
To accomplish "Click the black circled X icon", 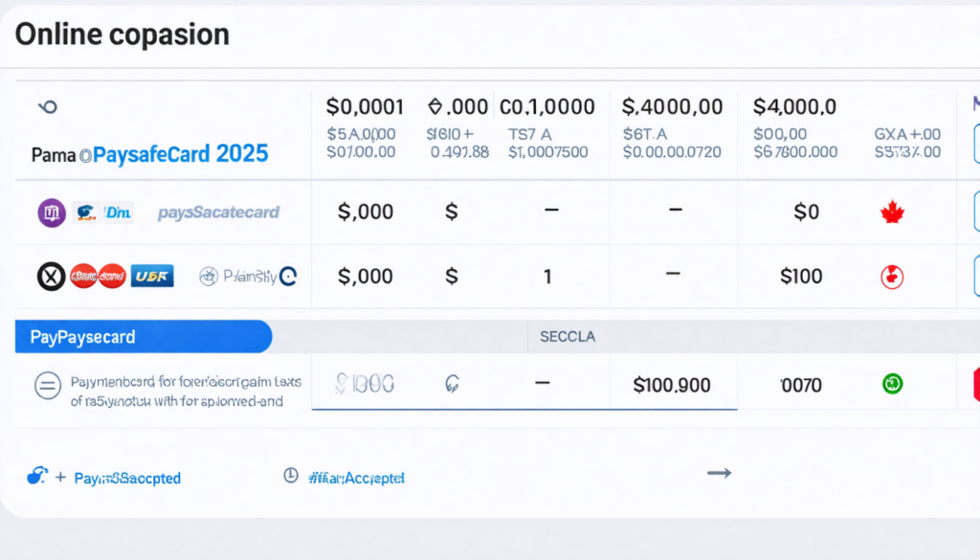I will [x=52, y=277].
